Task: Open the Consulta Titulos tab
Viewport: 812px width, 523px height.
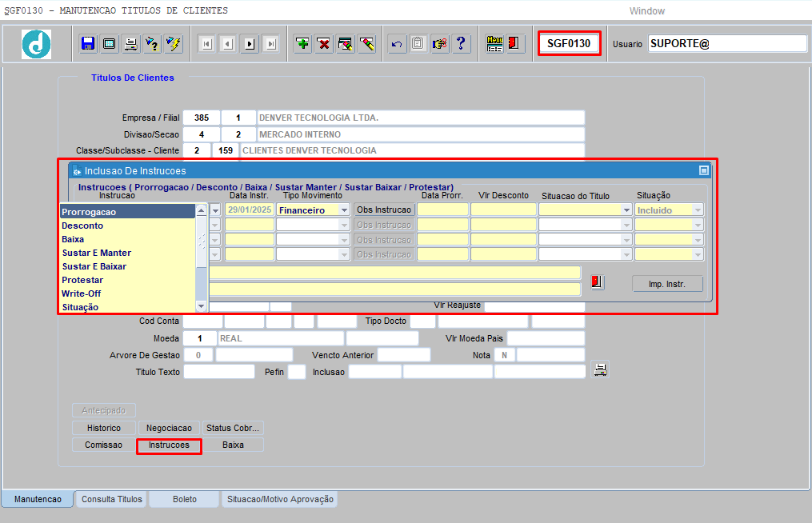Action: click(x=112, y=499)
